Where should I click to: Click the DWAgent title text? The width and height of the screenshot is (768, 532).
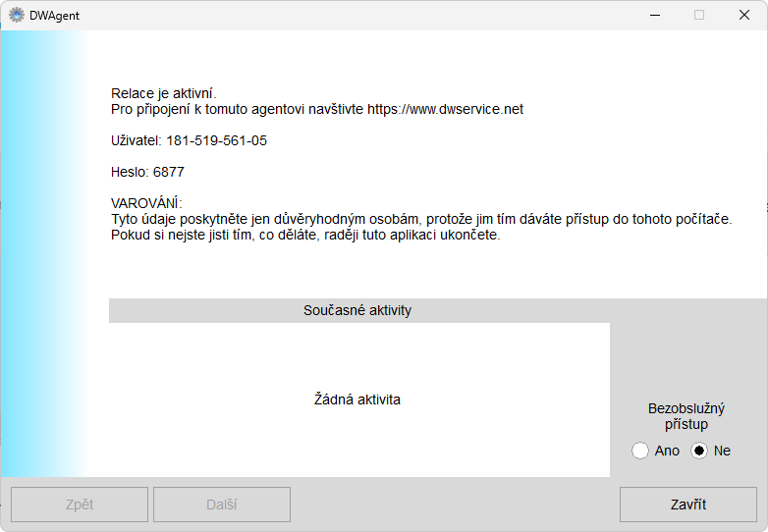click(x=54, y=16)
